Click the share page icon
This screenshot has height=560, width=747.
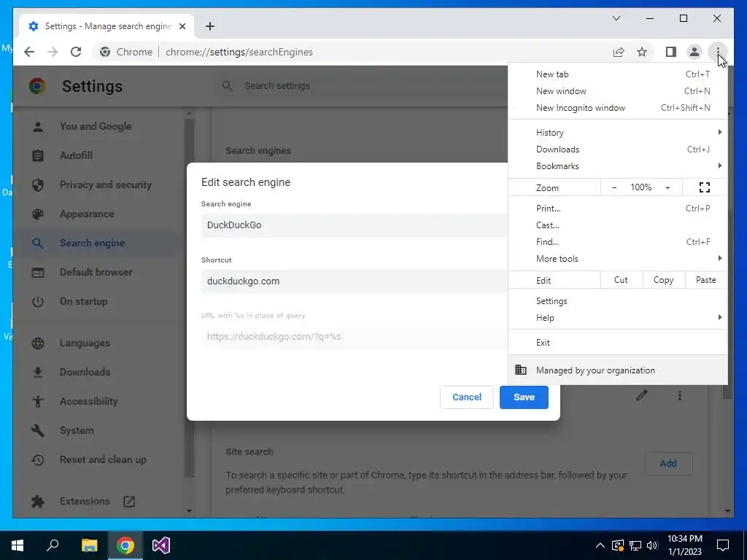pyautogui.click(x=619, y=52)
